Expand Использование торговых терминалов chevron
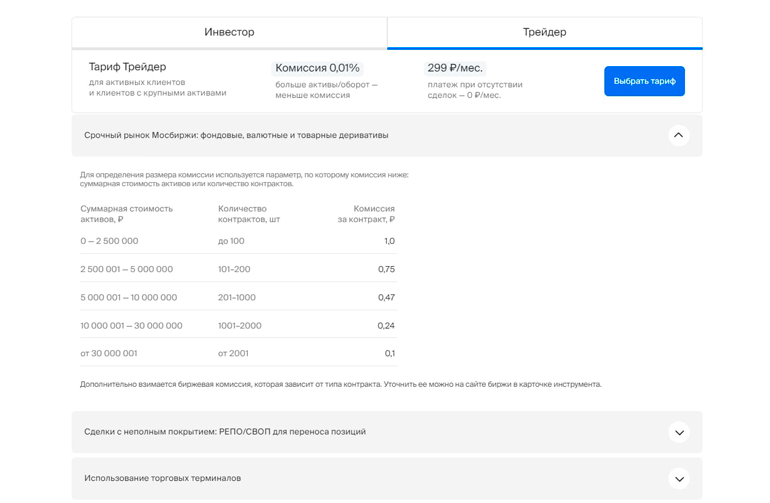This screenshot has height=503, width=770. point(679,479)
